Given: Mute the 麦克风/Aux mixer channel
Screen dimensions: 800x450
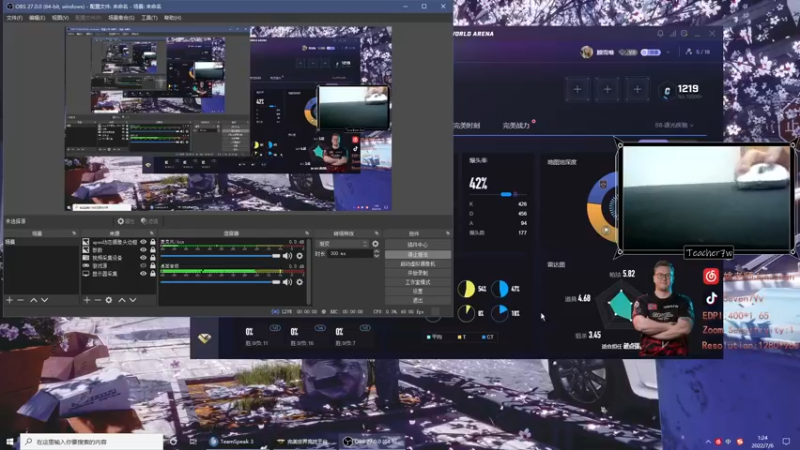Looking at the screenshot, I should 287,256.
